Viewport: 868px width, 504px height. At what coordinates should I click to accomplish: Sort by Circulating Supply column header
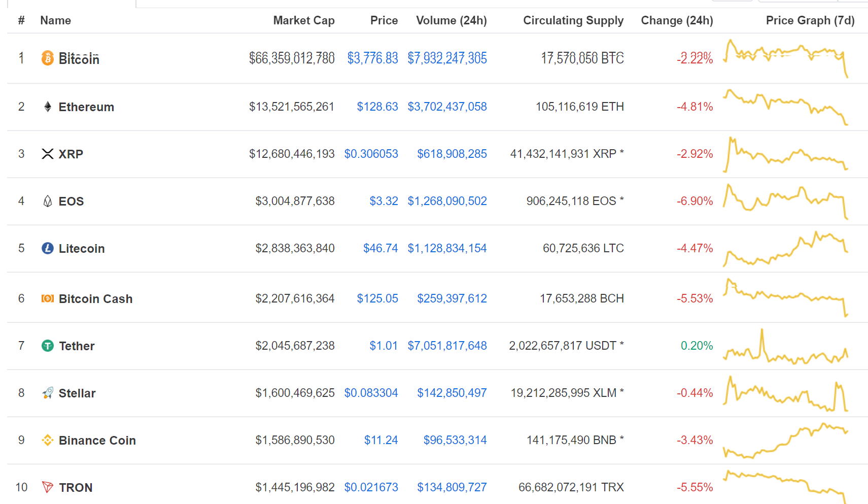(x=573, y=20)
